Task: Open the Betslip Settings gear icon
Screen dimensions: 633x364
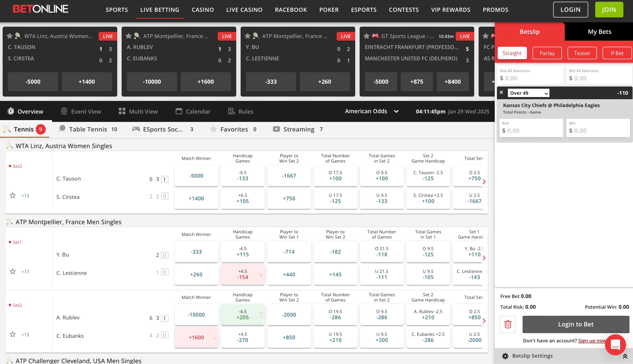Action: coord(505,356)
